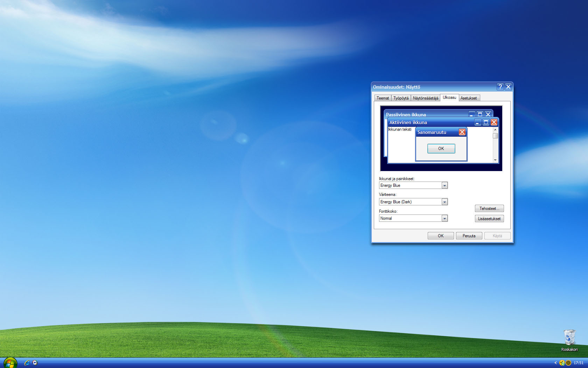
Task: Open the Roskakori recycle bin icon
Action: point(569,340)
